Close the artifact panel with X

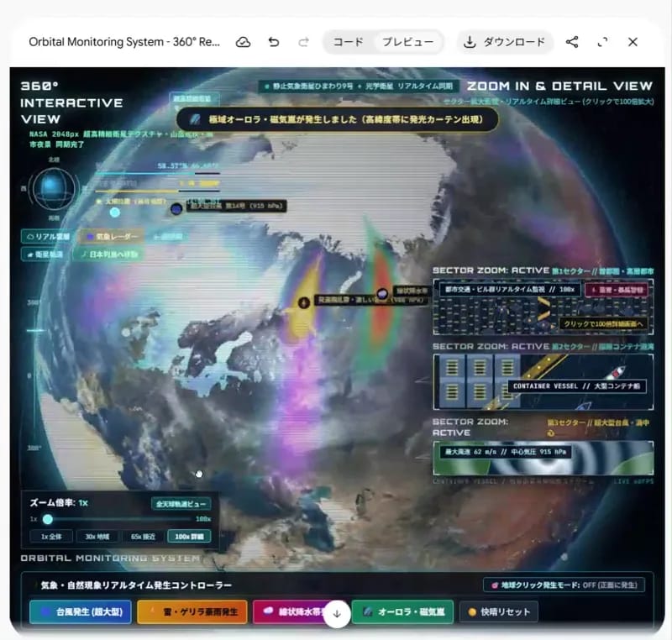[x=633, y=42]
